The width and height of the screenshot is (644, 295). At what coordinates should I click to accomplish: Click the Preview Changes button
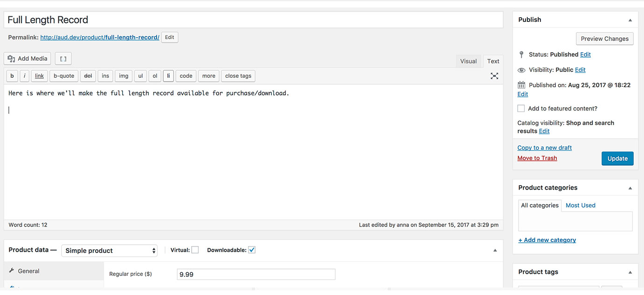point(605,39)
